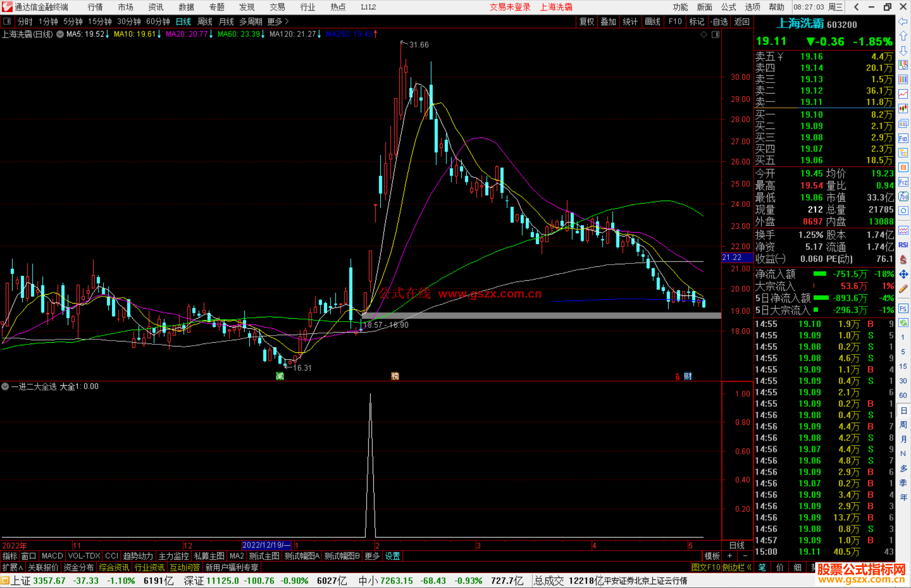Select the 60-minute period in sidebar
This screenshot has height=588, width=911.
[x=903, y=395]
